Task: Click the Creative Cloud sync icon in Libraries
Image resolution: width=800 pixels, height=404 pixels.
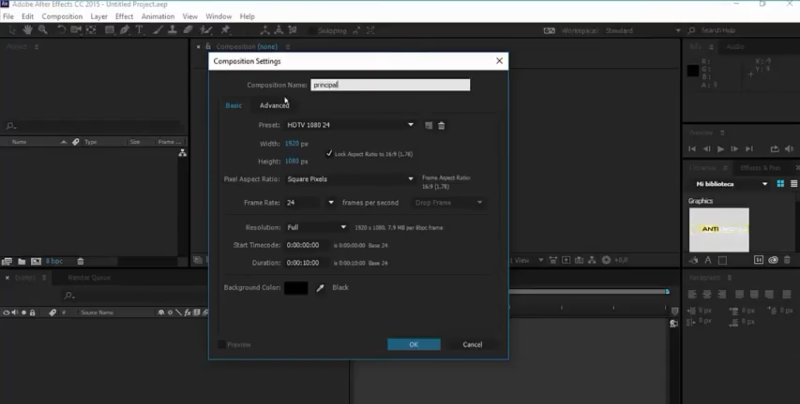Action: click(x=773, y=260)
